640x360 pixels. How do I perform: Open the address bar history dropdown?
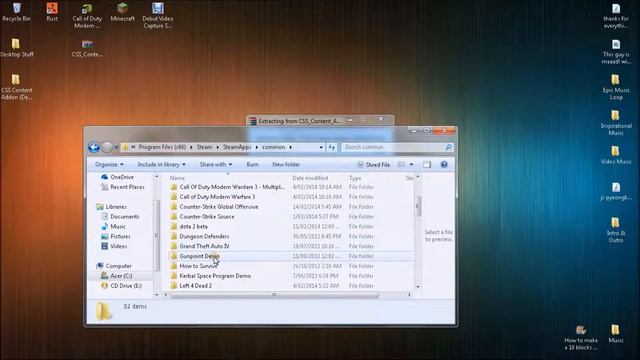pos(321,147)
